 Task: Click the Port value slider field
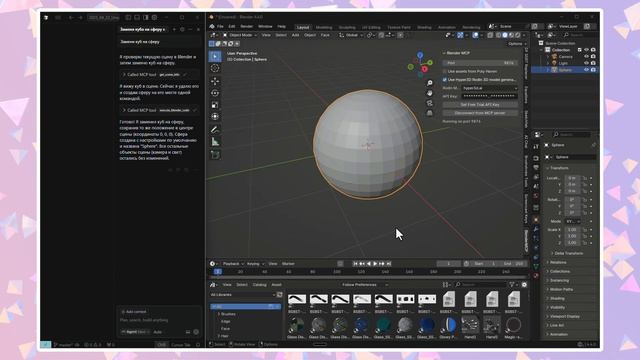[480, 63]
